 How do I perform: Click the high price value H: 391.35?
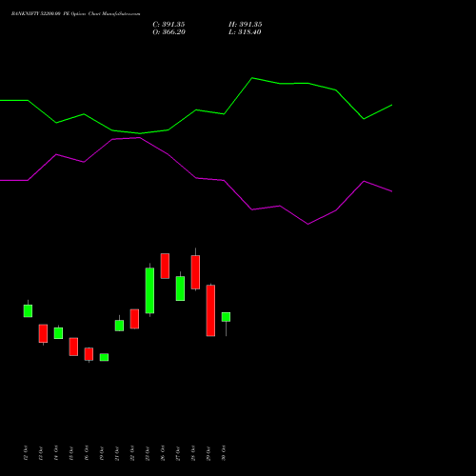tap(246, 25)
